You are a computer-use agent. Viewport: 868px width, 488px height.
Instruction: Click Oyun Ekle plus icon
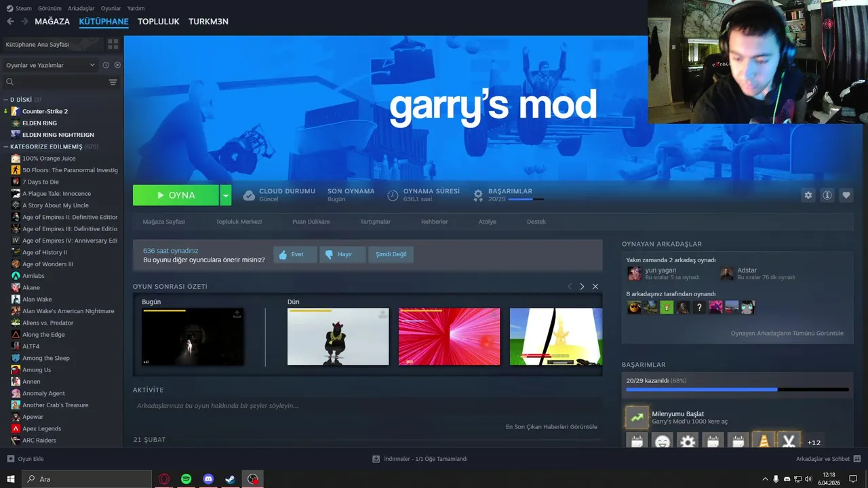[x=10, y=459]
